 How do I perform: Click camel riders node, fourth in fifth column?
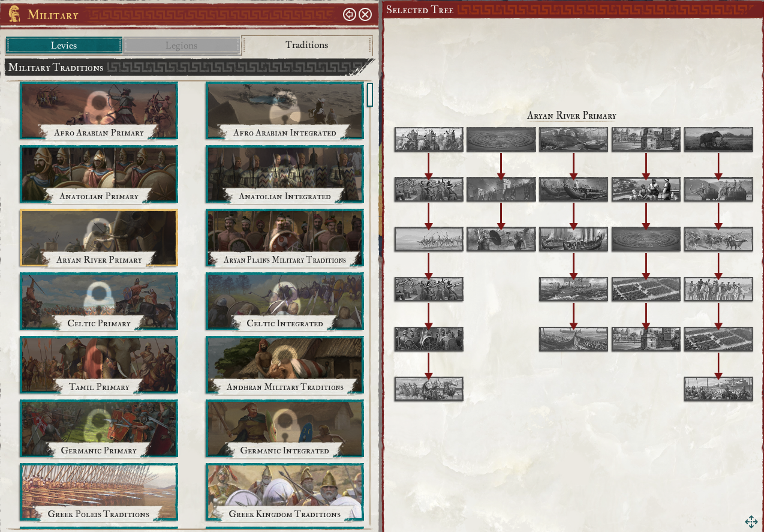pyautogui.click(x=718, y=289)
